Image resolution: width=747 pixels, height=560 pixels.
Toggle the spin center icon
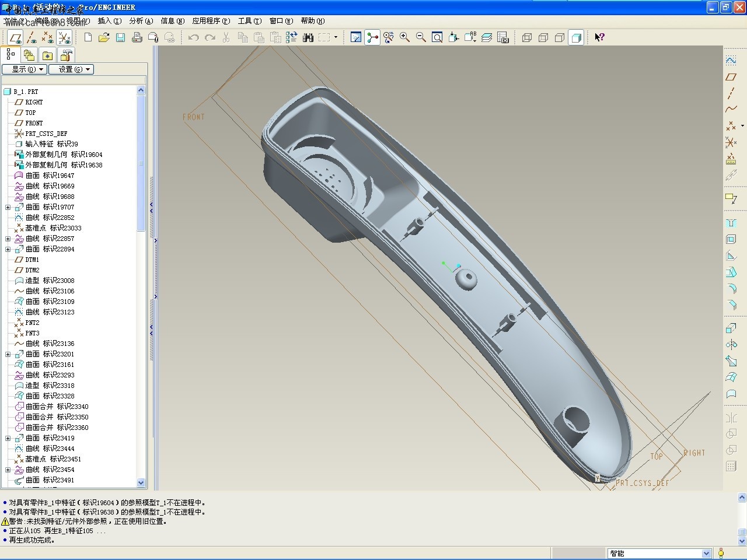372,37
